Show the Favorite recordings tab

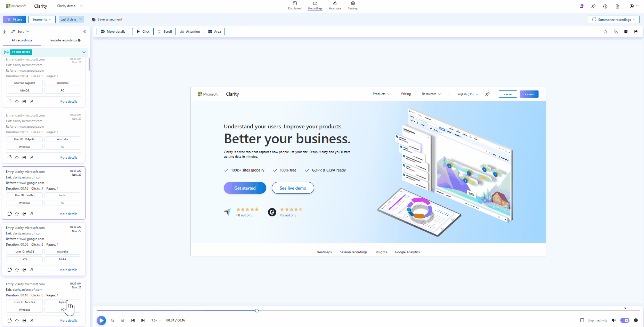tap(65, 40)
